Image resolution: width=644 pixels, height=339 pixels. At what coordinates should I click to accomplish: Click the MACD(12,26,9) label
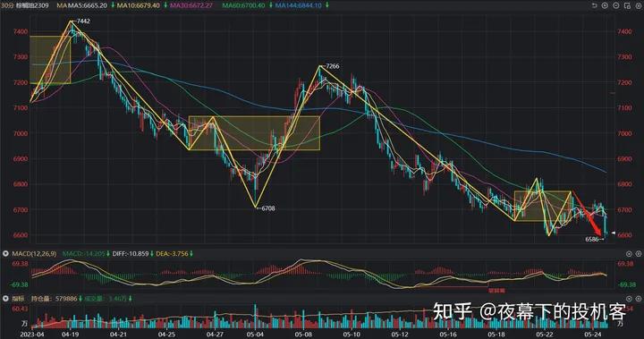[34, 254]
